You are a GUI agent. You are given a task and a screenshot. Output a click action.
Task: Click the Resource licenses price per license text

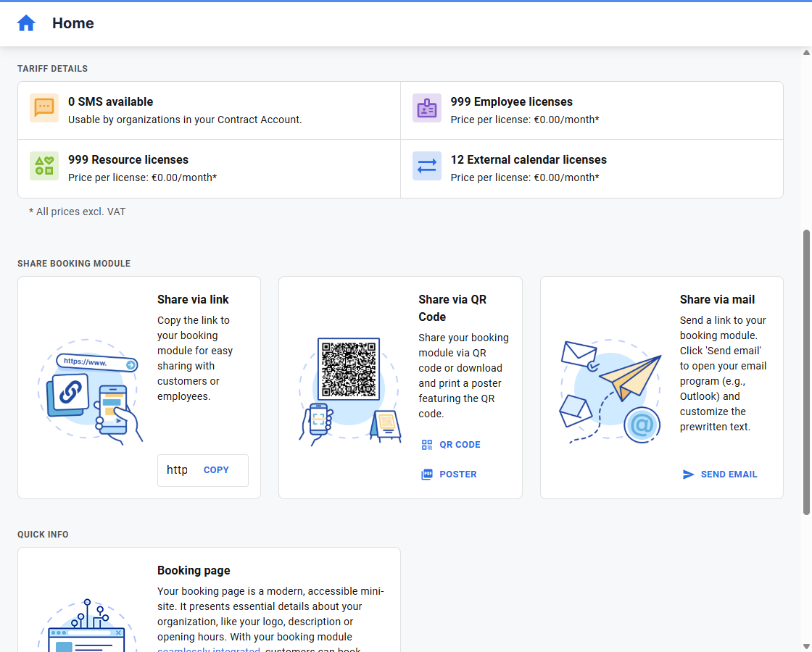[x=142, y=177]
